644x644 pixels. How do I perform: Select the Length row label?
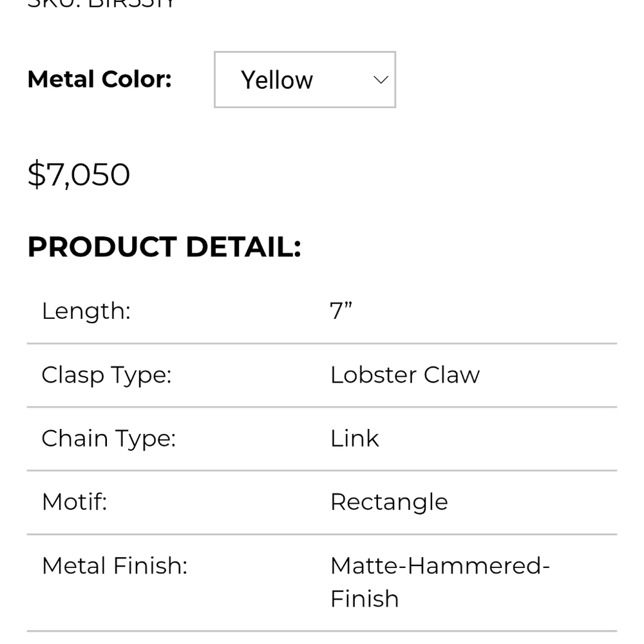tap(86, 311)
